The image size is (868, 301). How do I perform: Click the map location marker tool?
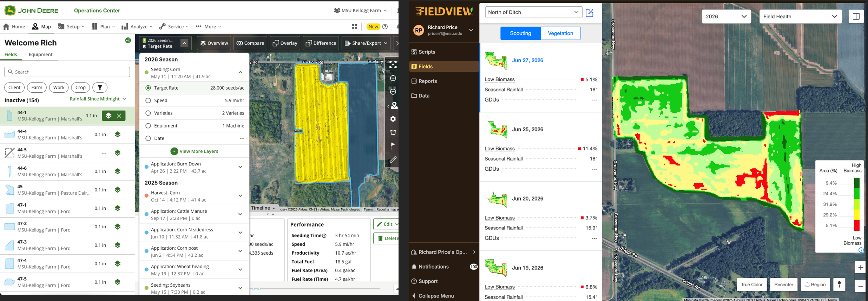coord(394,105)
